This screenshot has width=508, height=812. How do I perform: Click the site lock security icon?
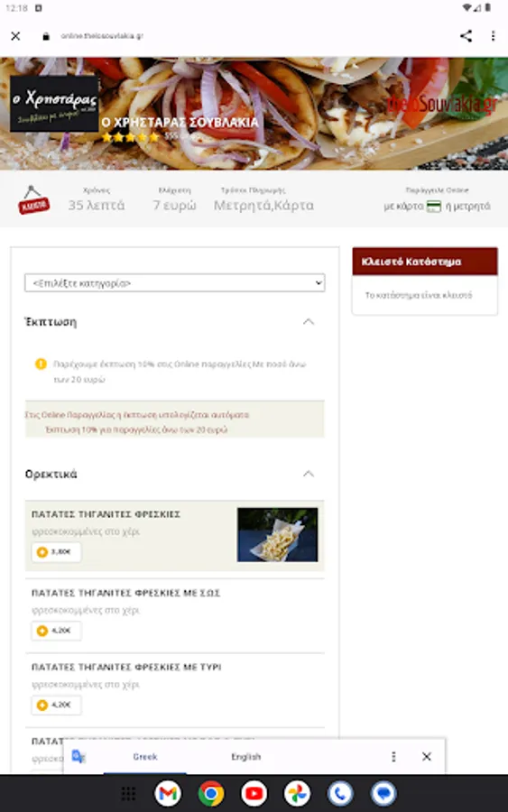(x=46, y=36)
